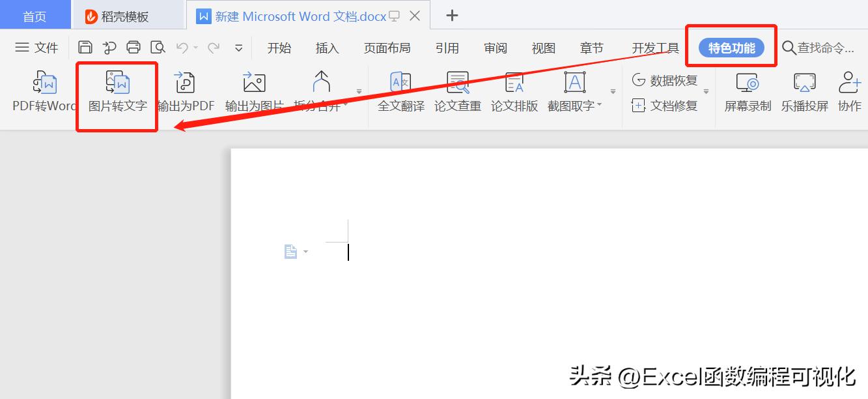Launch the 论文查重 plagiarism checker

click(457, 91)
